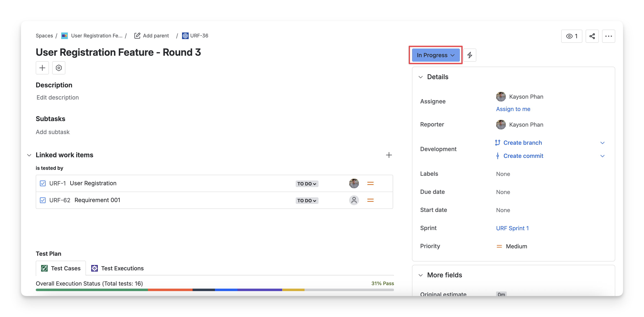Click the lightning bolt automation icon
The height and width of the screenshot is (317, 644).
tap(470, 55)
